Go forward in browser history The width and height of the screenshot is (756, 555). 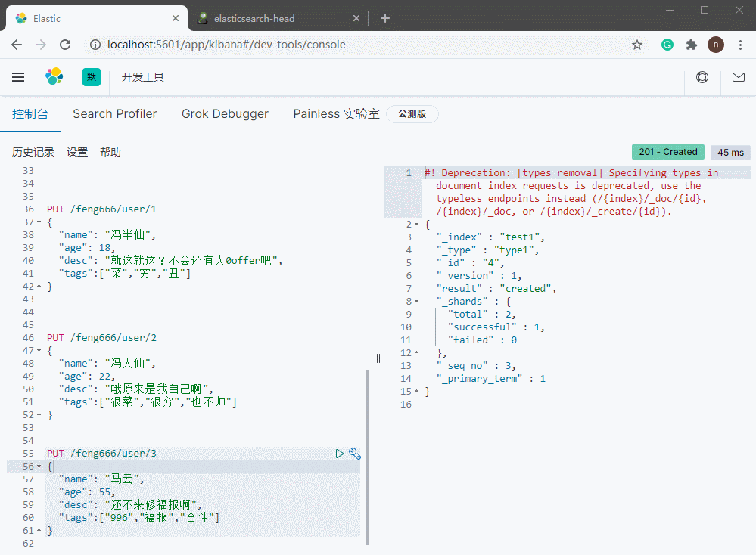41,45
